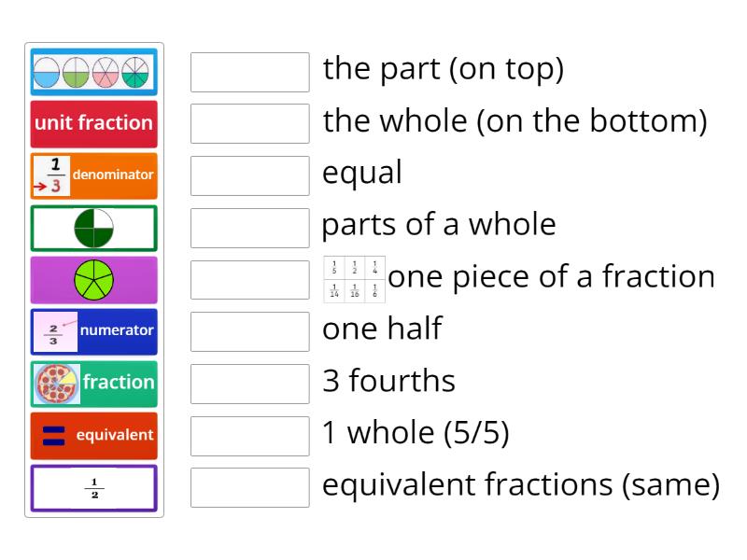Click the text 'equivalent fractions (same)'
The image size is (747, 560).
(x=517, y=484)
